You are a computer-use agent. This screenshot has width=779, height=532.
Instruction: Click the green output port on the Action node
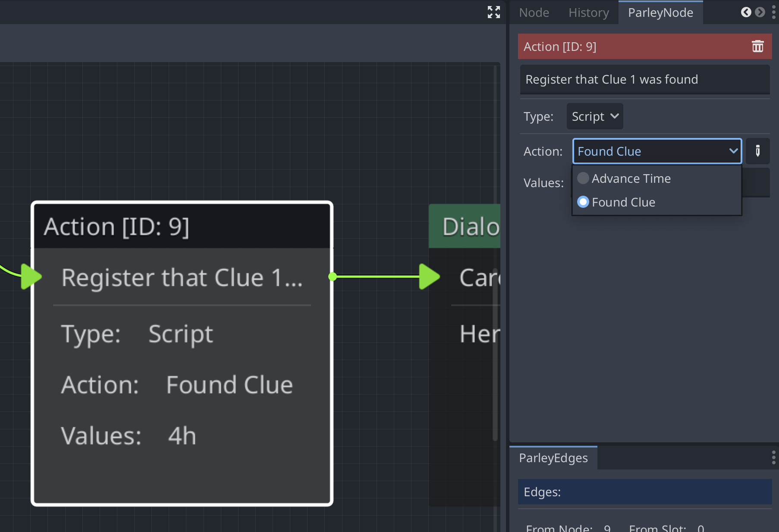click(332, 277)
